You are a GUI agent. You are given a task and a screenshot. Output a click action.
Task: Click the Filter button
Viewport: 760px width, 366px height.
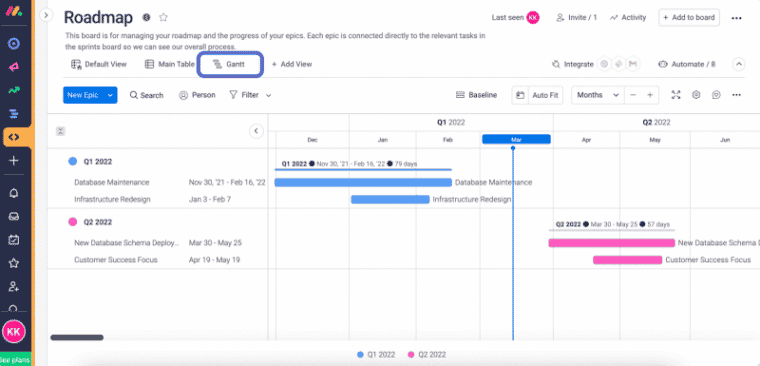pyautogui.click(x=244, y=95)
